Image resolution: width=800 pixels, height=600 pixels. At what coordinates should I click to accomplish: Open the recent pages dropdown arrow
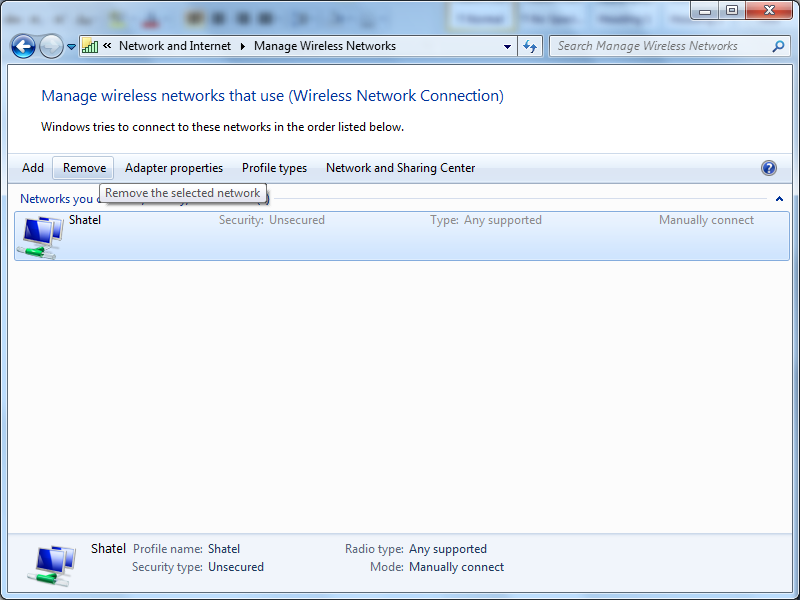click(71, 47)
